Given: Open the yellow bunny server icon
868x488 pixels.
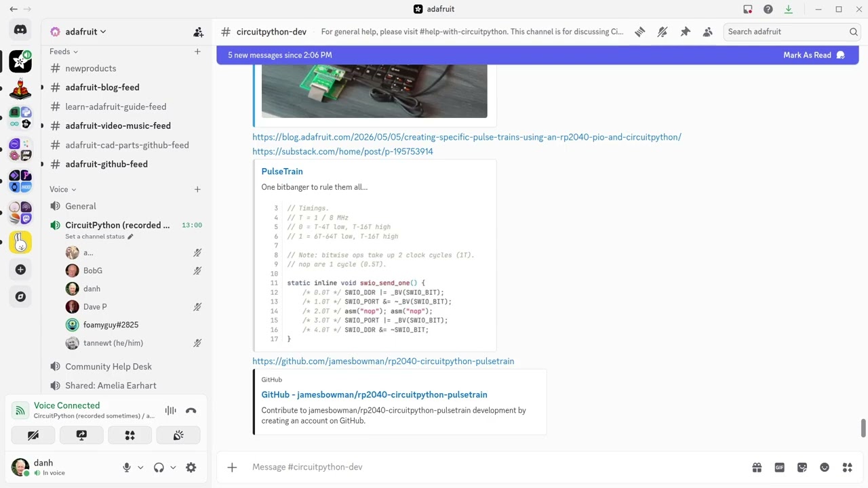Looking at the screenshot, I should click(x=20, y=242).
